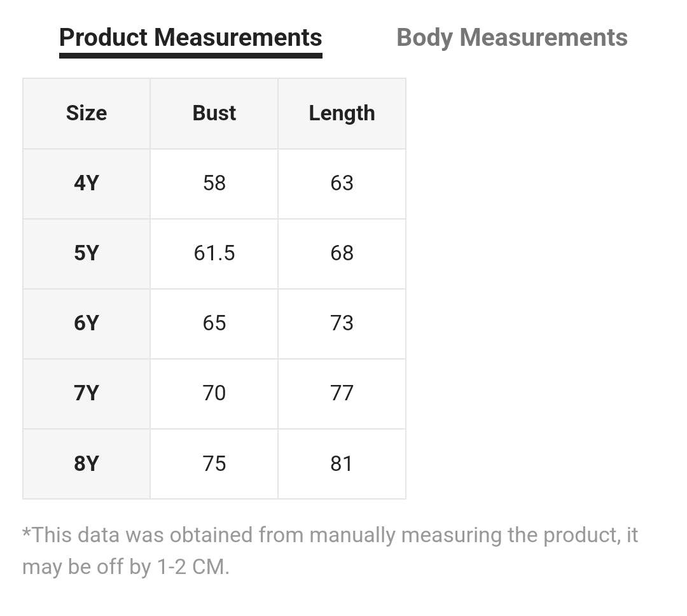The width and height of the screenshot is (687, 616).
Task: Select the 5Y size row label
Action: pyautogui.click(x=87, y=253)
